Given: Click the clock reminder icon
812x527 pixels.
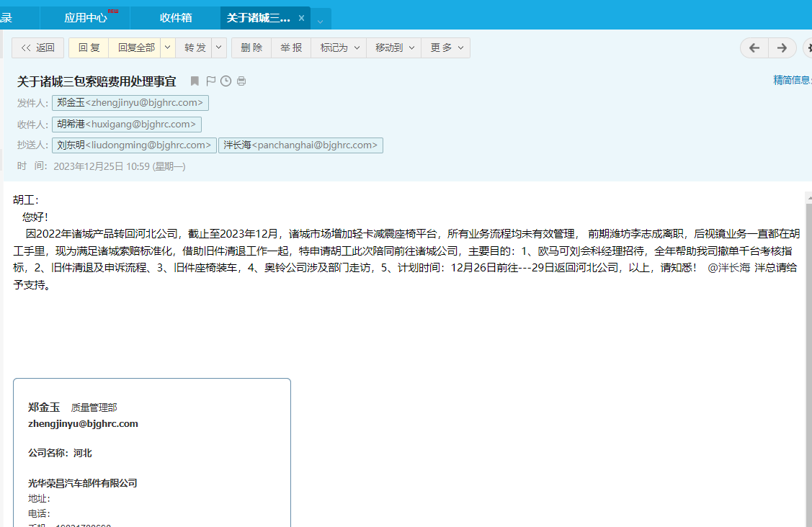Looking at the screenshot, I should click(x=226, y=81).
